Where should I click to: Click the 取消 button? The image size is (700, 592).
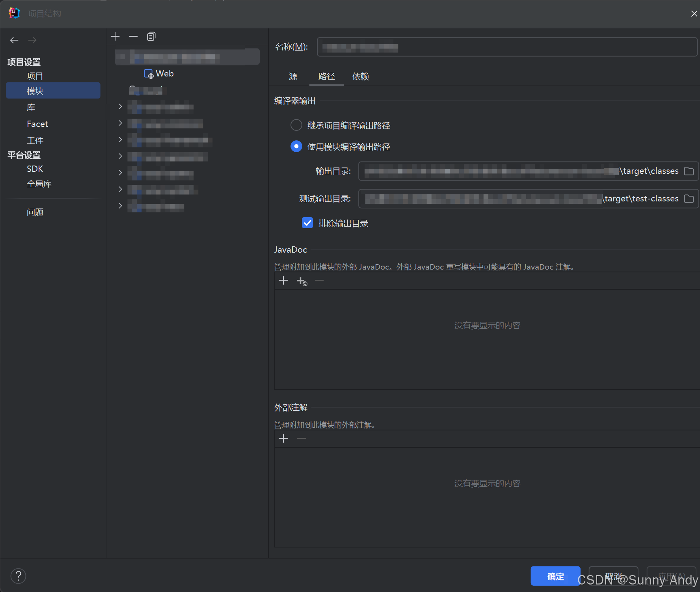(613, 576)
